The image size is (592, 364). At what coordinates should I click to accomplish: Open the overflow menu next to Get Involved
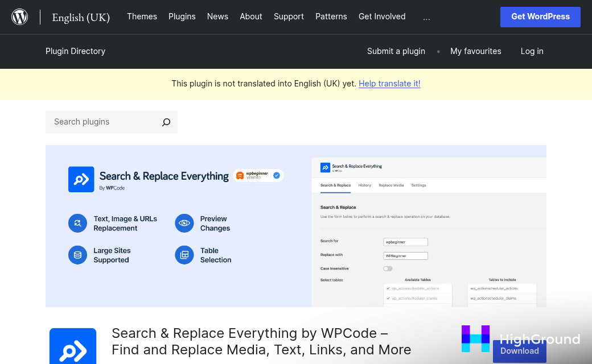pyautogui.click(x=426, y=17)
